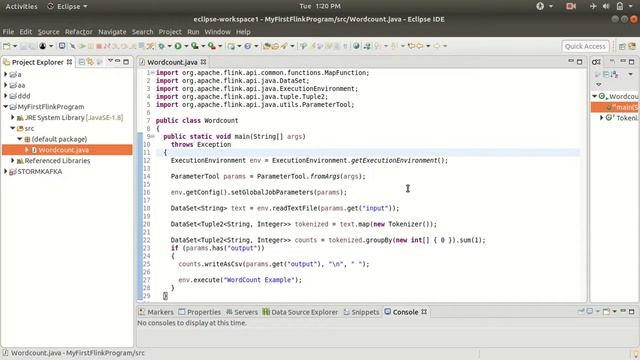Open the Help menu

[x=243, y=32]
